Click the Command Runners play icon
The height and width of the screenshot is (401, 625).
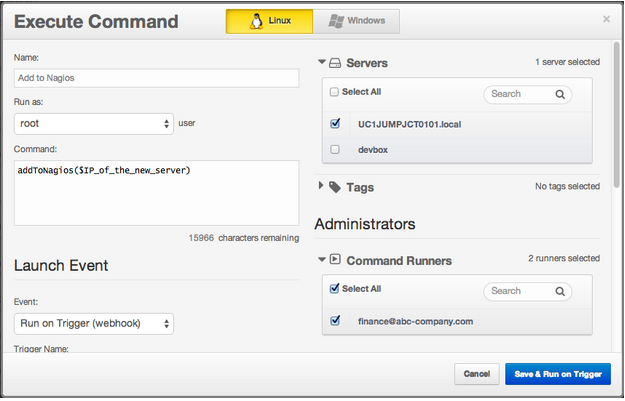coord(336,260)
